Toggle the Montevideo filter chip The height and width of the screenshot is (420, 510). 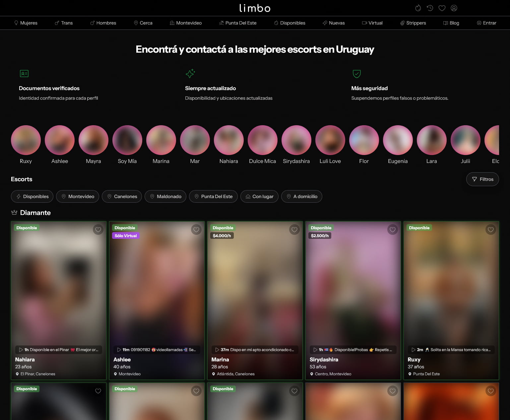click(78, 196)
